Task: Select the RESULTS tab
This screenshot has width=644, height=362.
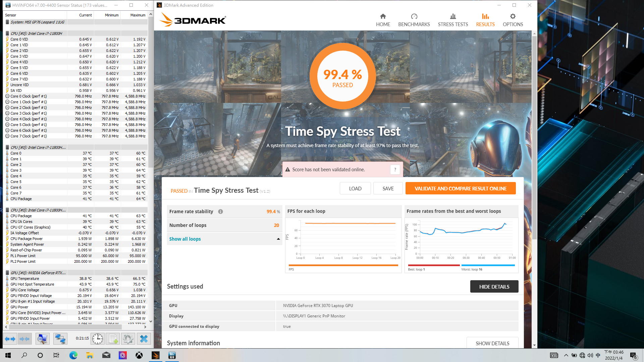Action: [x=485, y=20]
